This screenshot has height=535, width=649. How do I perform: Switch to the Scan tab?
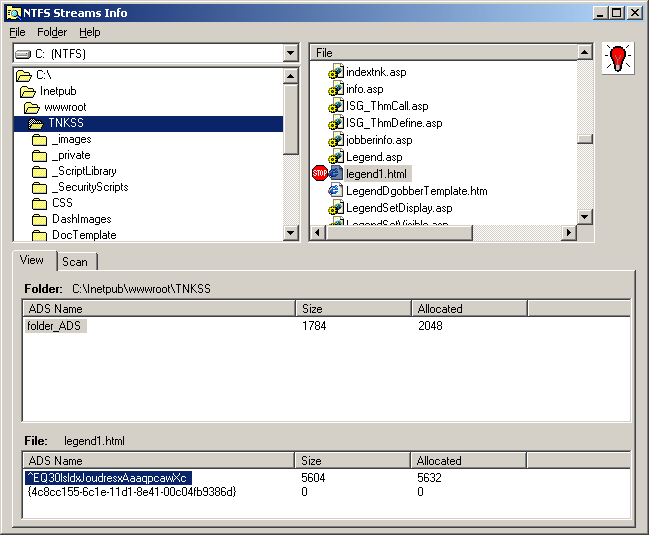tap(77, 262)
